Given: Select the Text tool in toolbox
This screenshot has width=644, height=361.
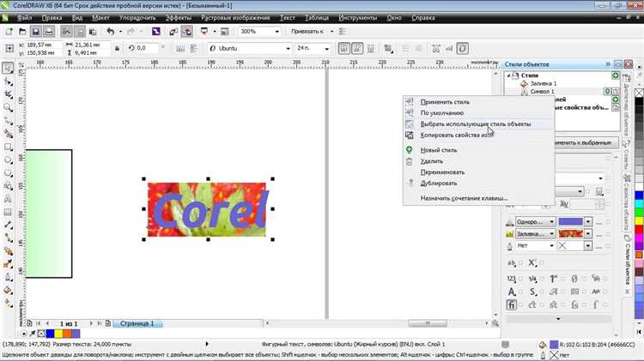Looking at the screenshot, I should click(8, 199).
